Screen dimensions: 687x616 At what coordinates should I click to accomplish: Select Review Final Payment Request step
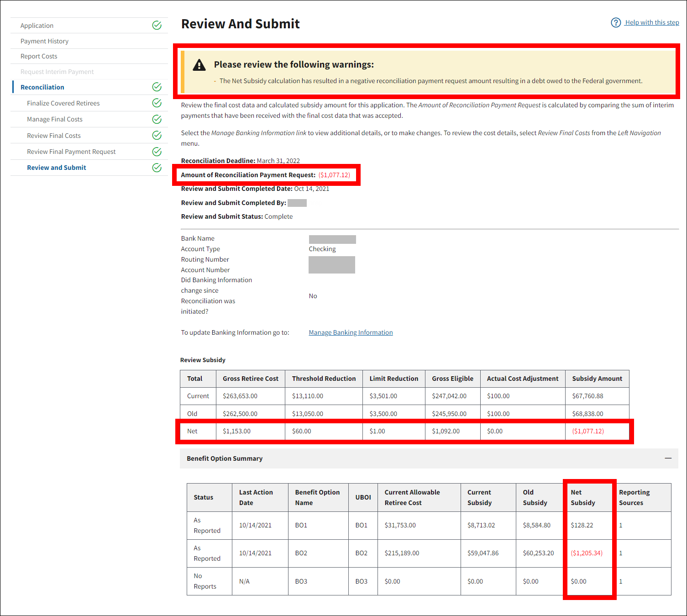[x=71, y=152]
